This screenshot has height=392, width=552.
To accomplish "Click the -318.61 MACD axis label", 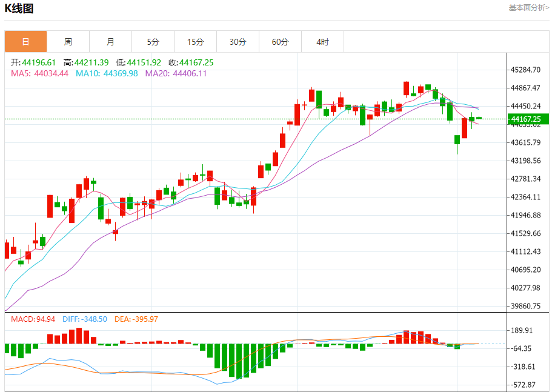I will [x=523, y=367].
